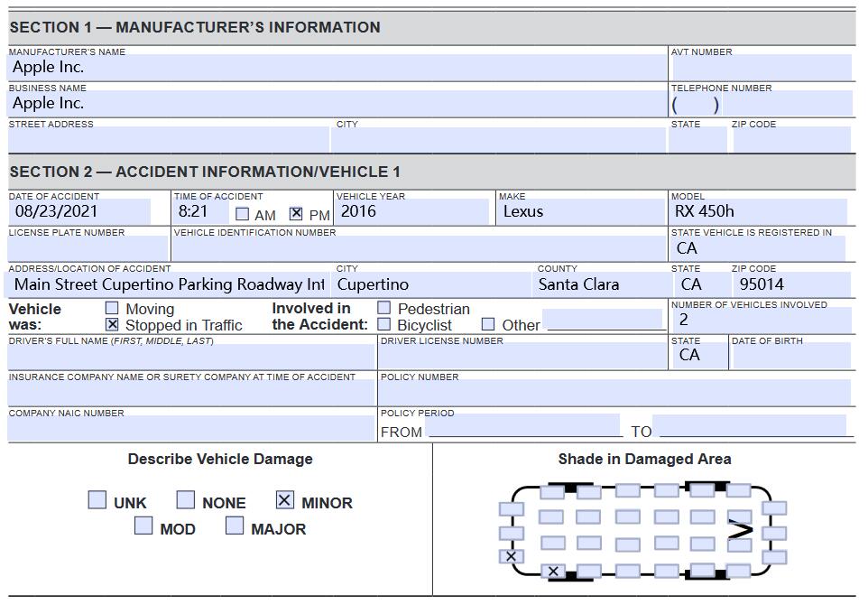Image resolution: width=868 pixels, height=614 pixels.
Task: Click the Section 1 State field
Action: click(x=697, y=140)
